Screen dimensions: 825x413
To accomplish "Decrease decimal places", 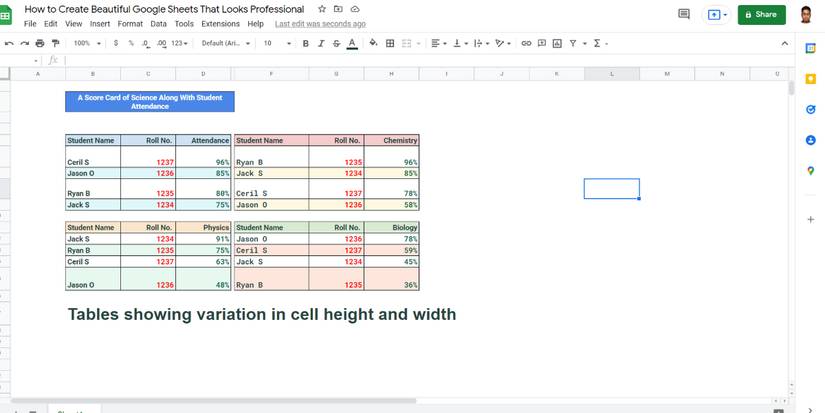I will coord(146,43).
